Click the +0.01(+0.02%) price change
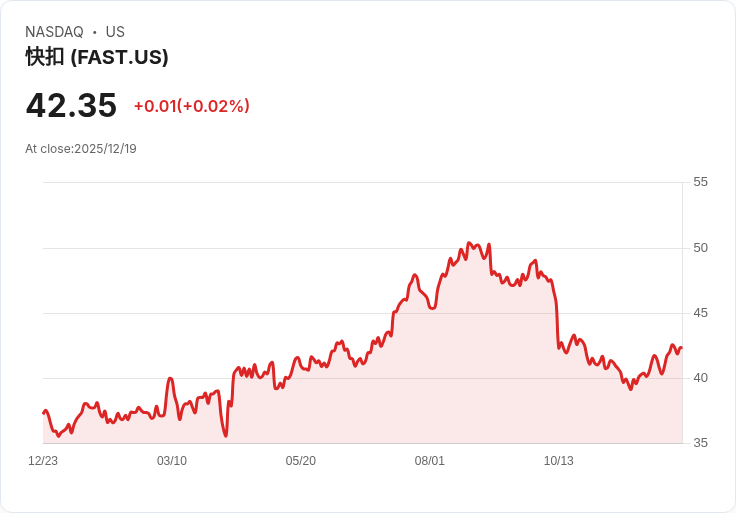Viewport: 736px width, 513px height. 191,106
